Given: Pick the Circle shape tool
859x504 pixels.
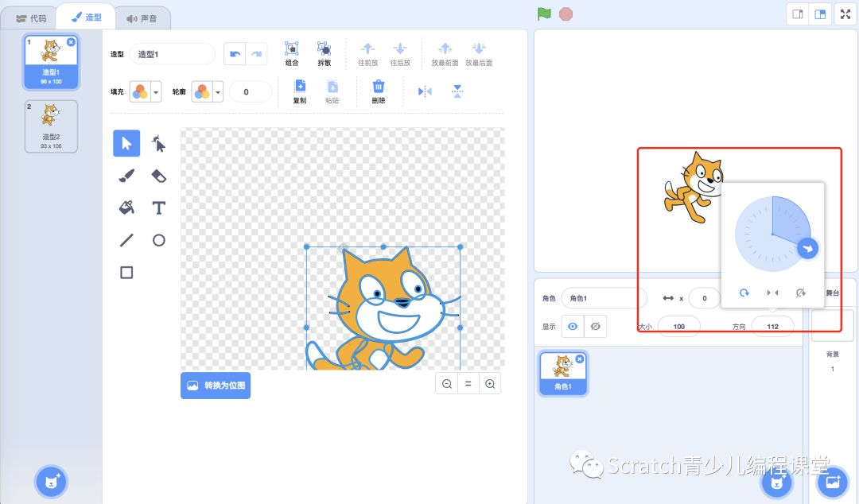Looking at the screenshot, I should click(158, 240).
